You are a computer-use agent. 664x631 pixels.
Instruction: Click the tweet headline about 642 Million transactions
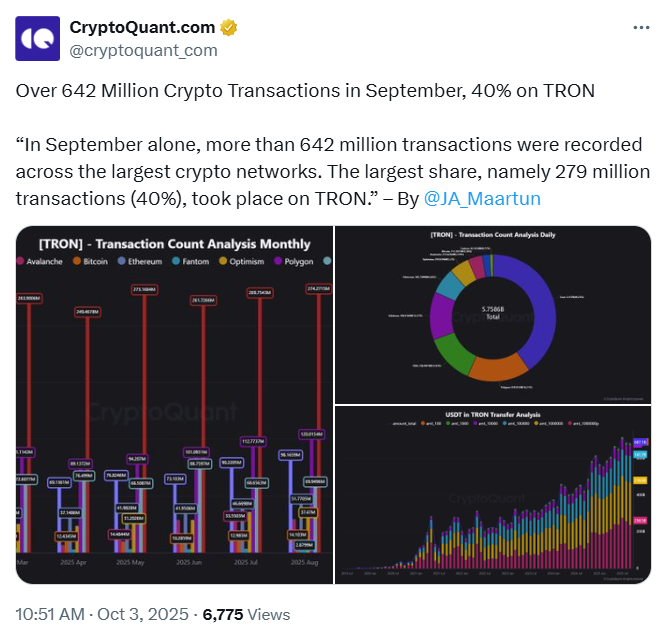305,90
